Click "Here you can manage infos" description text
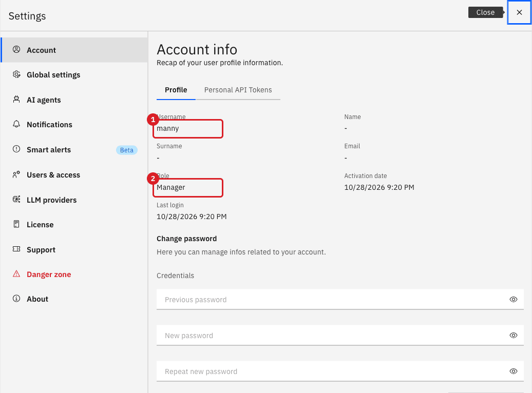Image resolution: width=532 pixels, height=393 pixels. [241, 252]
